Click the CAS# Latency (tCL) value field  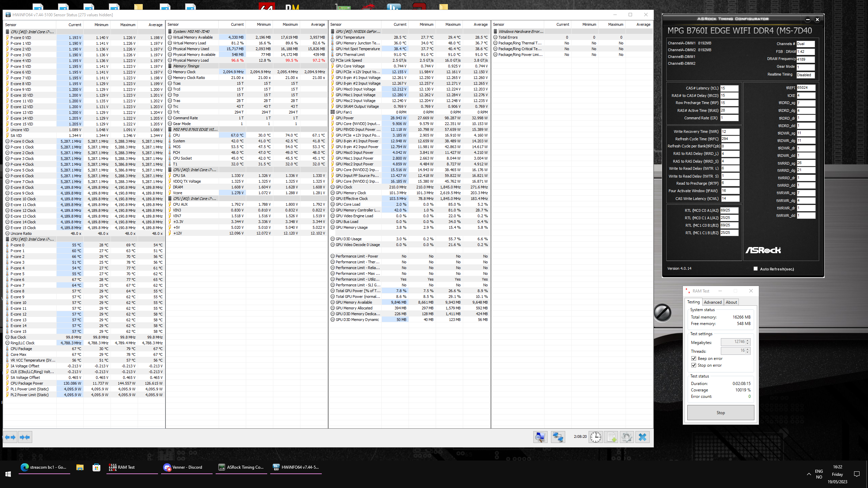click(x=729, y=88)
